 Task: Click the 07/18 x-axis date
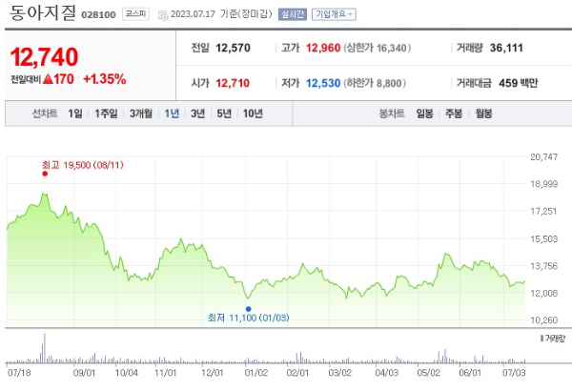click(x=19, y=373)
